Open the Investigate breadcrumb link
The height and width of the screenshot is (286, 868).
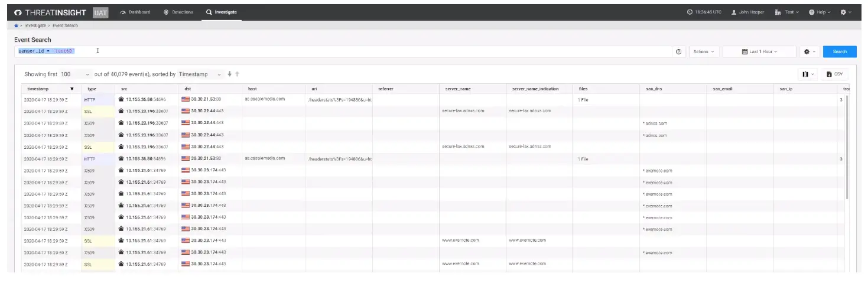[x=34, y=26]
